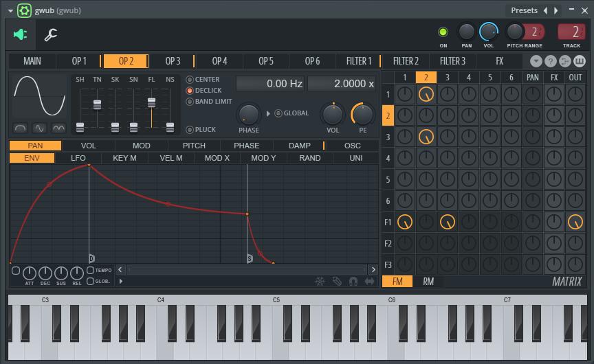594x364 pixels.
Task: Select matrix row header 2
Action: (x=388, y=116)
